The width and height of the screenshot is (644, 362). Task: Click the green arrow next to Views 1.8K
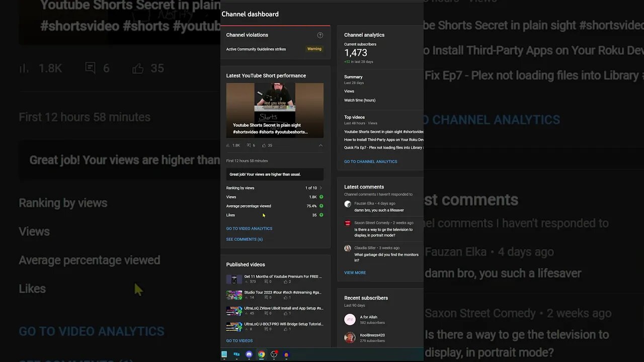click(321, 197)
